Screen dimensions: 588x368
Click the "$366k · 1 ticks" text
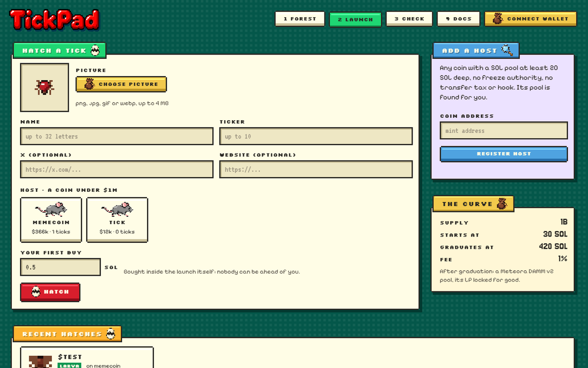click(51, 232)
